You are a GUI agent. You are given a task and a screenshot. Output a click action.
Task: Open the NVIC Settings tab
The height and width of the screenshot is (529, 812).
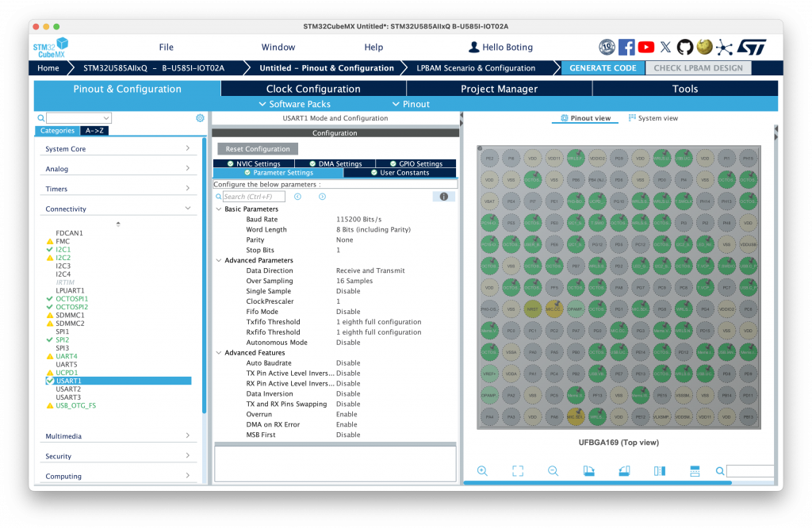click(x=254, y=163)
